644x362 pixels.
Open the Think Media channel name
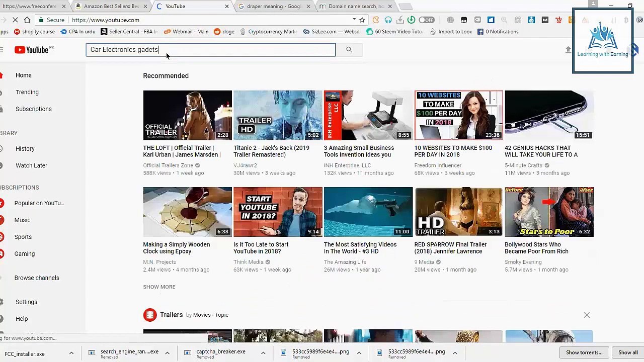(249, 262)
